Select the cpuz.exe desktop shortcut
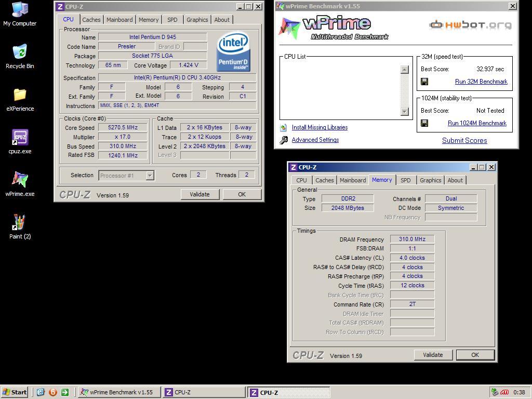Viewport: 532px width, 399px height. point(20,142)
